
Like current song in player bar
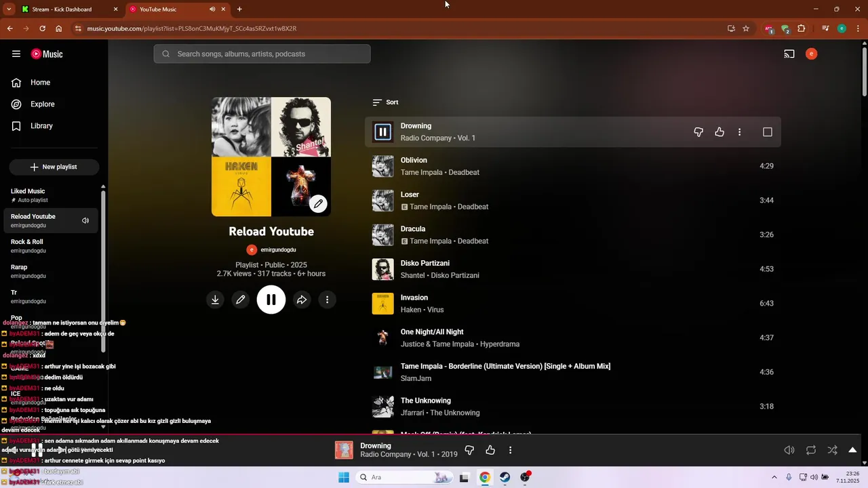490,450
